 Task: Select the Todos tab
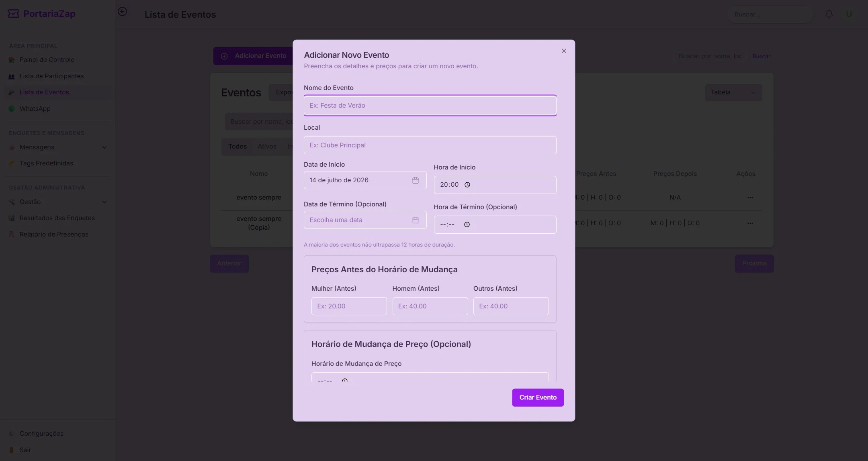tap(237, 147)
